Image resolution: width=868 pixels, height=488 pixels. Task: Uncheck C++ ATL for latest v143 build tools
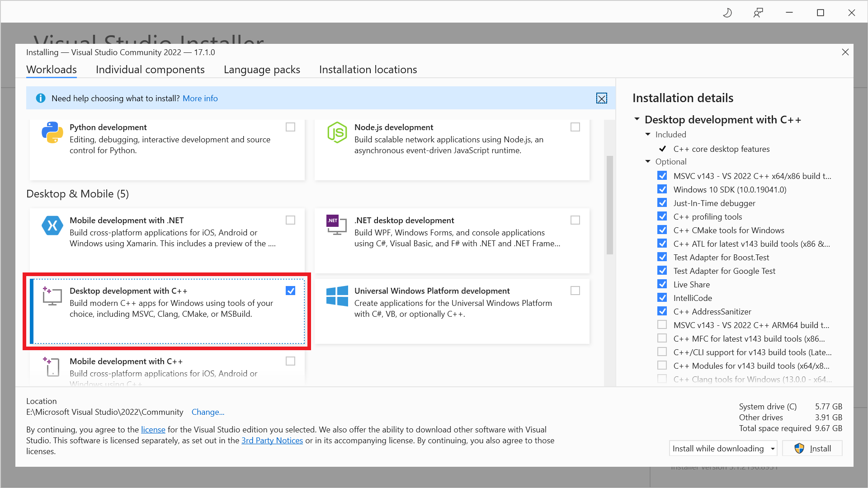coord(662,244)
